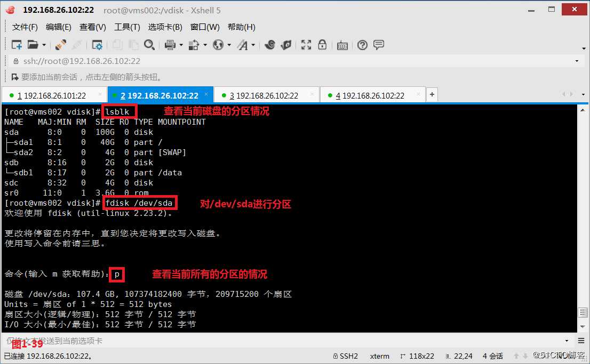Expand the address bar history dropdown
The image size is (590, 364).
coord(577,61)
